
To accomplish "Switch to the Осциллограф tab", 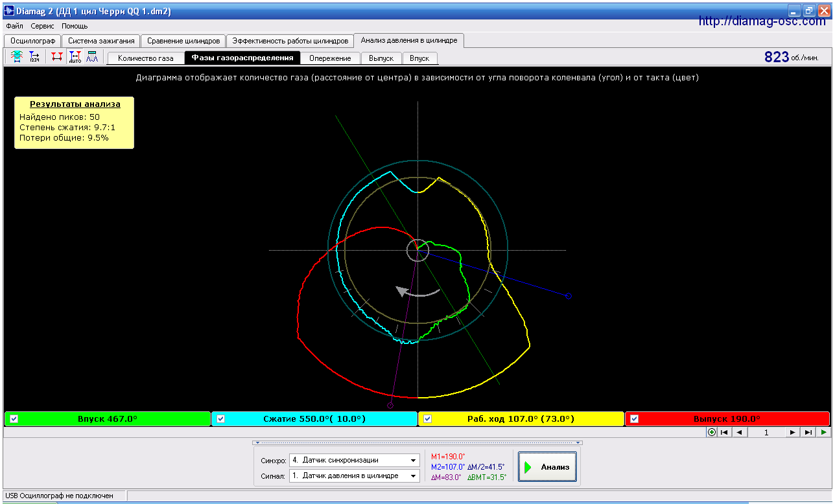I will point(33,40).
